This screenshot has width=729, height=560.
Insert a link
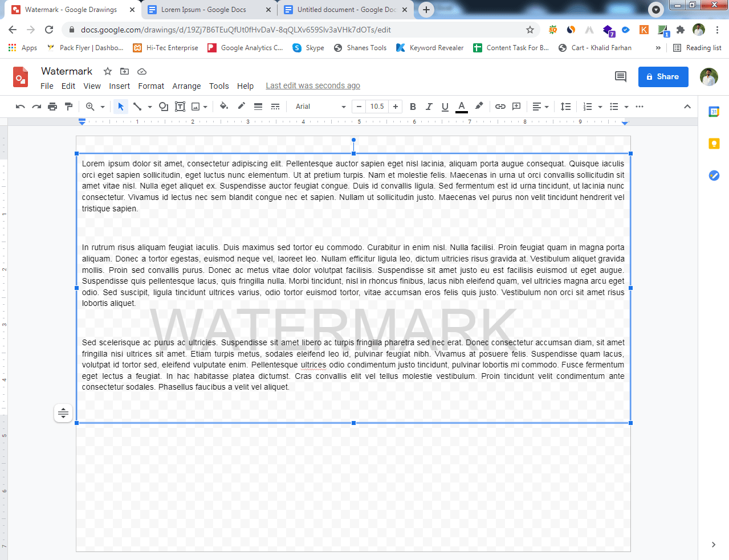click(500, 107)
